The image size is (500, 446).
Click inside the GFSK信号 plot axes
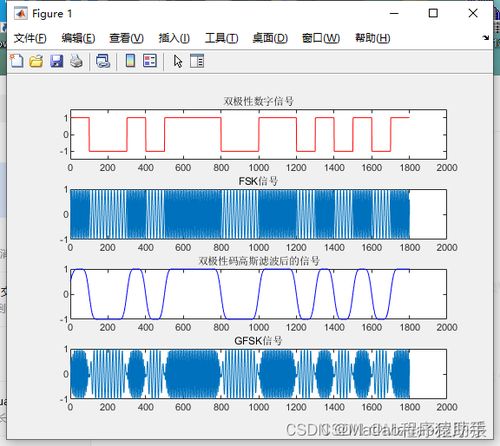click(x=258, y=374)
